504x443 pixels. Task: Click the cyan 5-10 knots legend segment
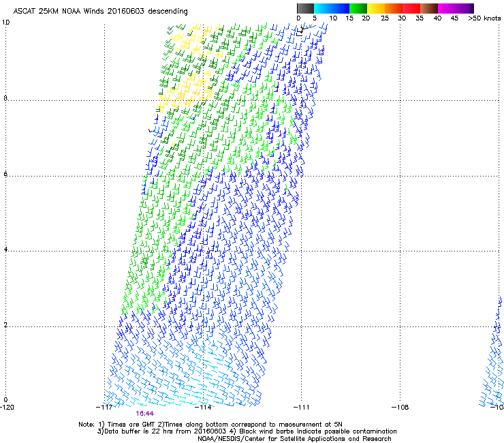[x=323, y=8]
